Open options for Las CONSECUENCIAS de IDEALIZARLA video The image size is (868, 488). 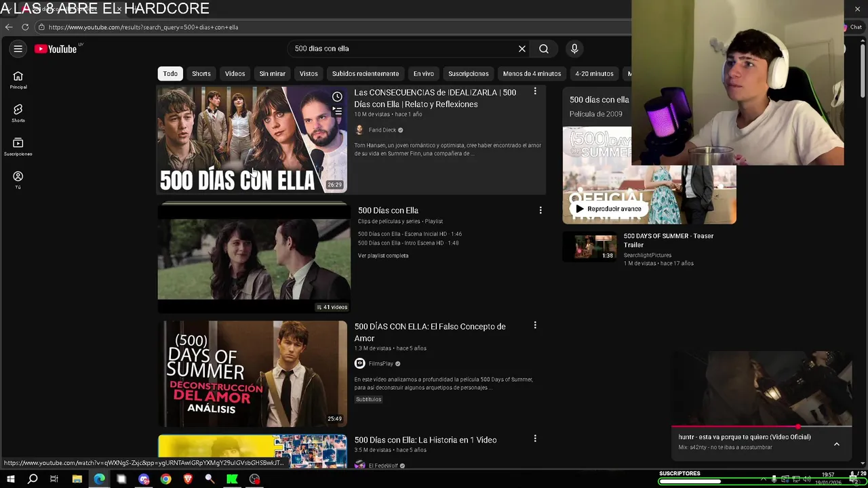coord(535,91)
